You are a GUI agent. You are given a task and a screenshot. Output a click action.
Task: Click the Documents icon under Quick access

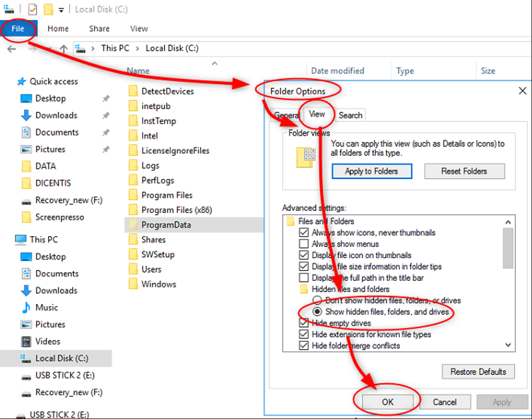(26, 132)
